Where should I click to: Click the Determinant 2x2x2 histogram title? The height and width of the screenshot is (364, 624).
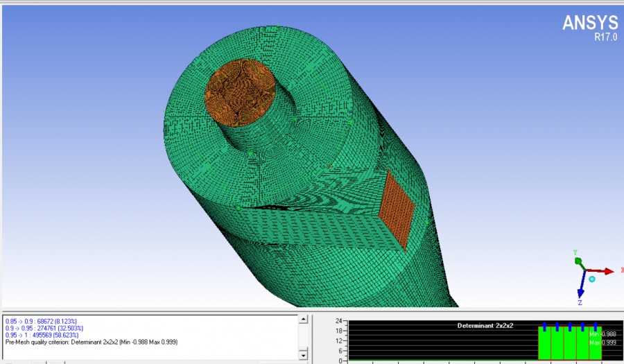pyautogui.click(x=485, y=325)
